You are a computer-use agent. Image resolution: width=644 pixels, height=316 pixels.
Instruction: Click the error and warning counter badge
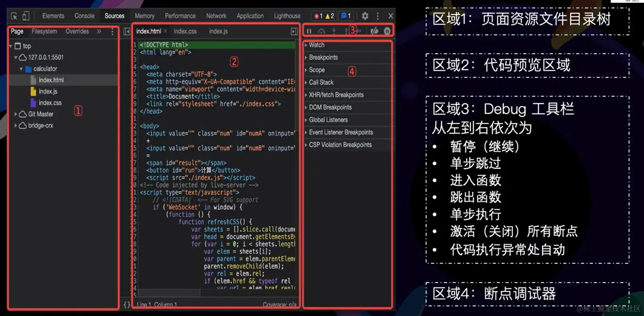pyautogui.click(x=324, y=16)
